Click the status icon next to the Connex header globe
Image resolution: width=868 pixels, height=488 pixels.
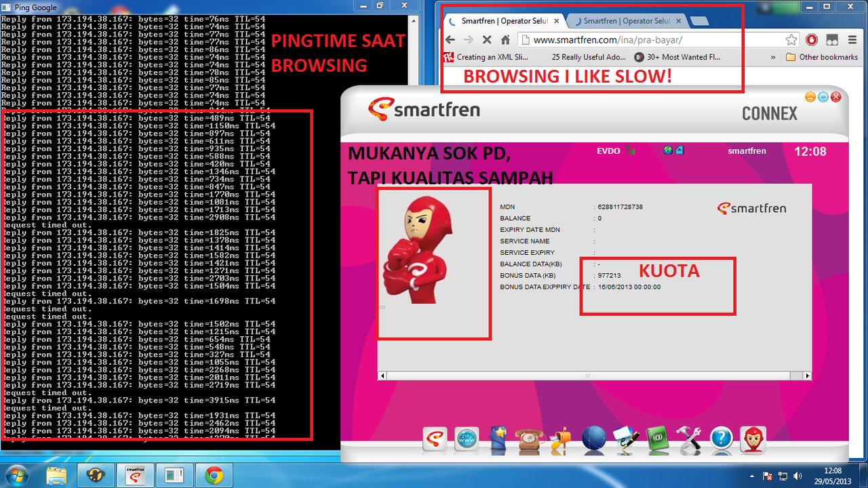click(679, 150)
